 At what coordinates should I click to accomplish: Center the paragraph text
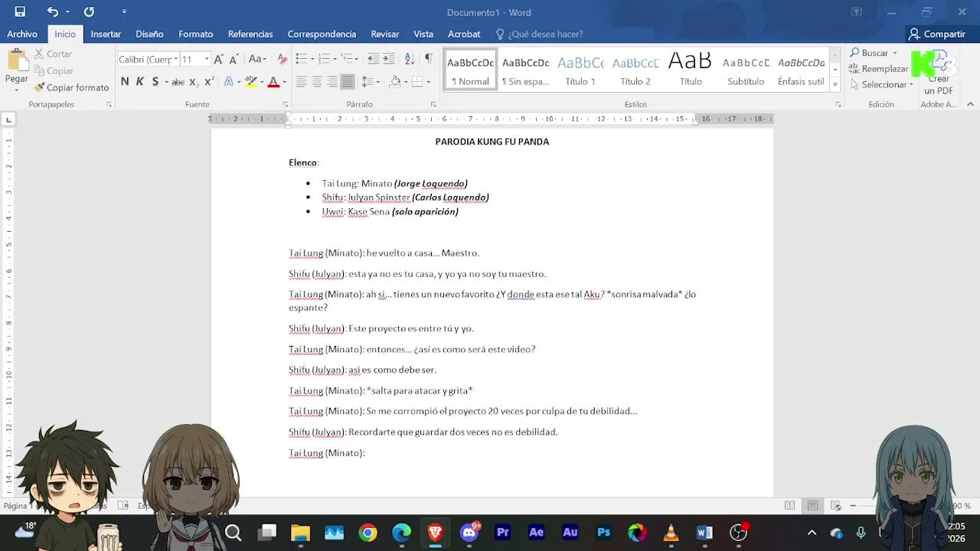[316, 82]
